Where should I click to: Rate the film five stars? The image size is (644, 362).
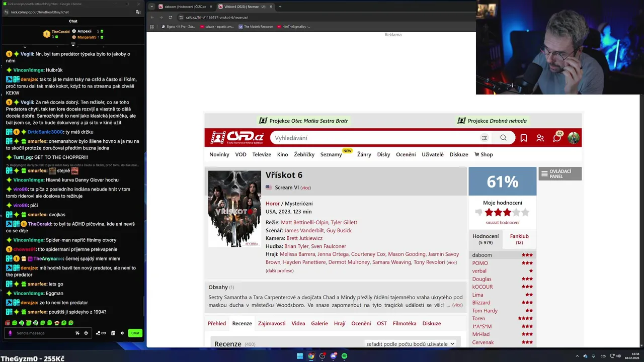pyautogui.click(x=525, y=212)
